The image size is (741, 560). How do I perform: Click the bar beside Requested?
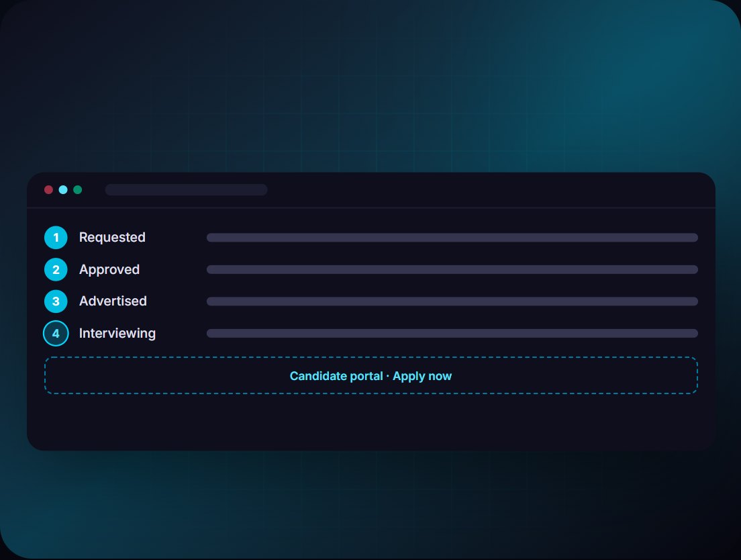(x=452, y=237)
